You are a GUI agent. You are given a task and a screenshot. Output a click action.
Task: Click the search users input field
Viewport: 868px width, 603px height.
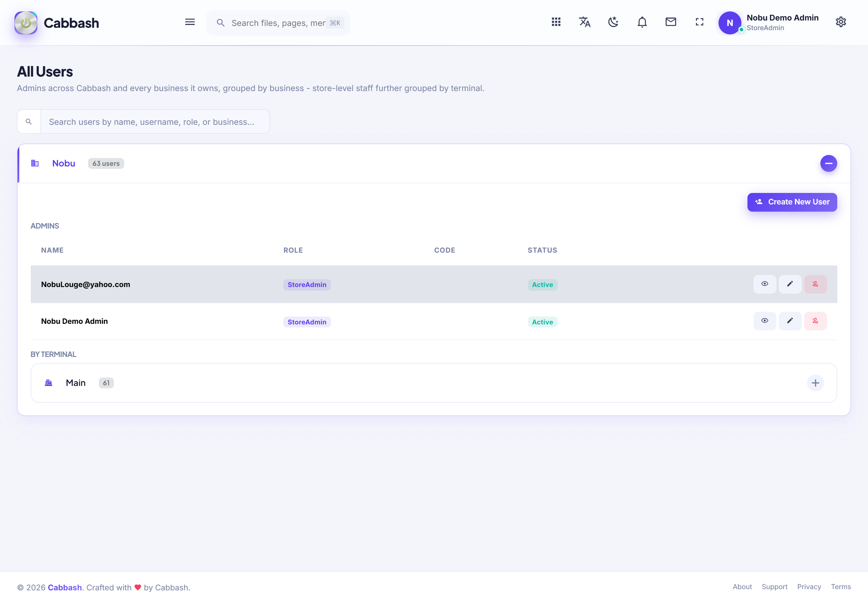coord(155,122)
